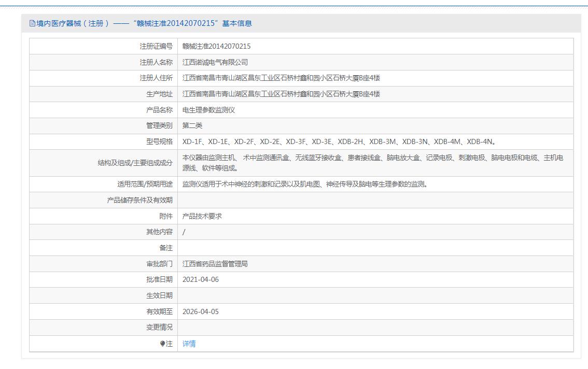Image resolution: width=588 pixels, height=369 pixels.
Task: Open the 详情 link in the 注 row
Action: tap(189, 344)
